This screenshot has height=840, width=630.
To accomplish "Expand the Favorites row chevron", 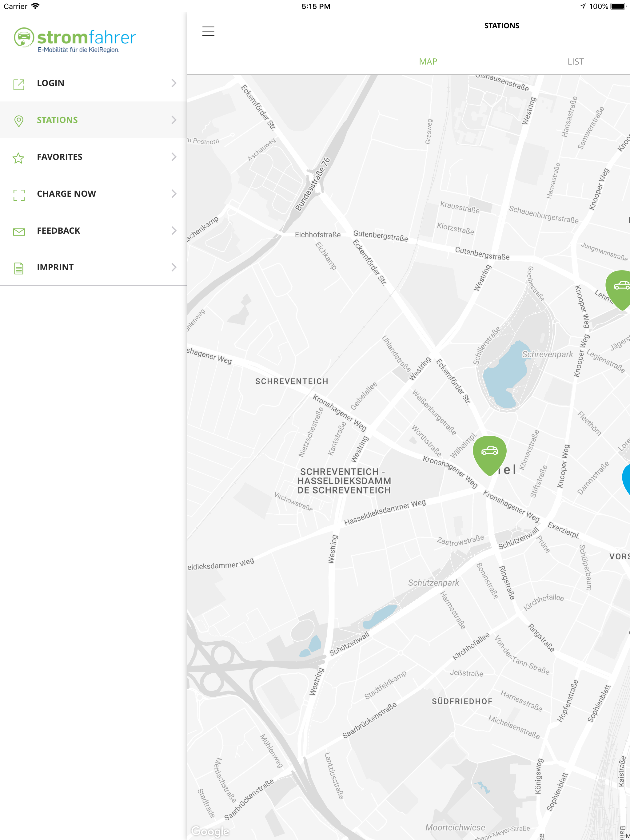I will [x=174, y=157].
